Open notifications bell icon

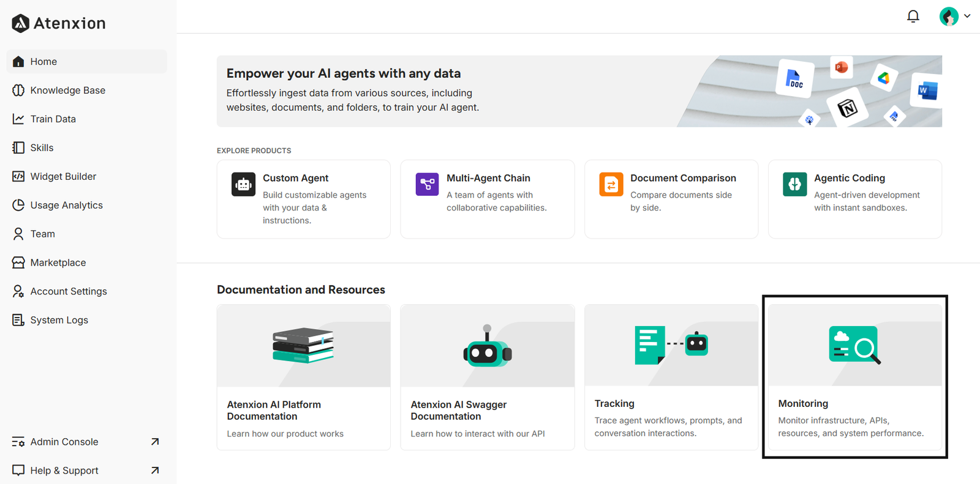913,17
